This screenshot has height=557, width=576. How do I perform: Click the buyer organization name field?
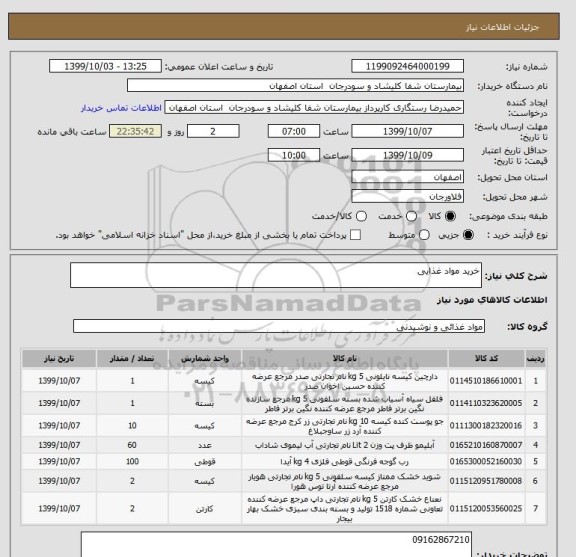(295, 86)
